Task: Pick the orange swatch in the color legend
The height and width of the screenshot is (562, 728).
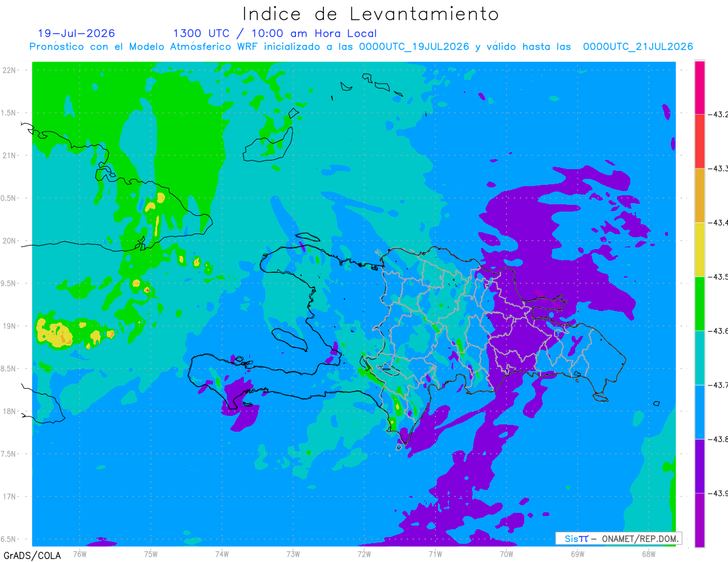Action: 699,195
